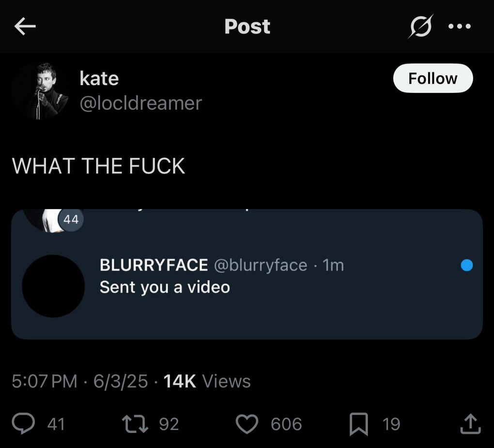
Task: Share the post via upload icon
Action: point(470,424)
